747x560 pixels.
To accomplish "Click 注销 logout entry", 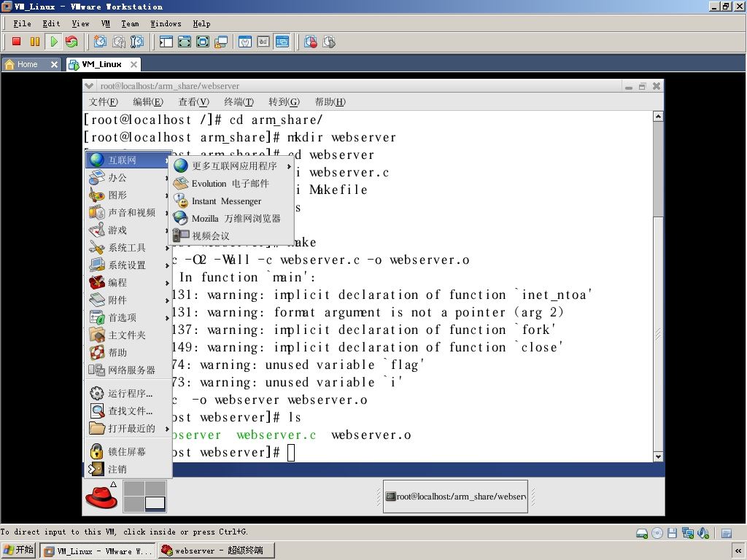I will [128, 469].
